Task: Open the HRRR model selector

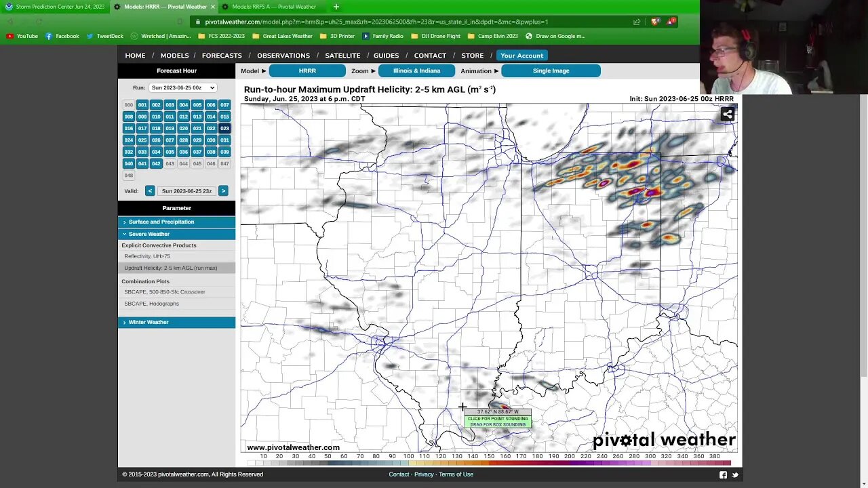Action: tap(307, 70)
